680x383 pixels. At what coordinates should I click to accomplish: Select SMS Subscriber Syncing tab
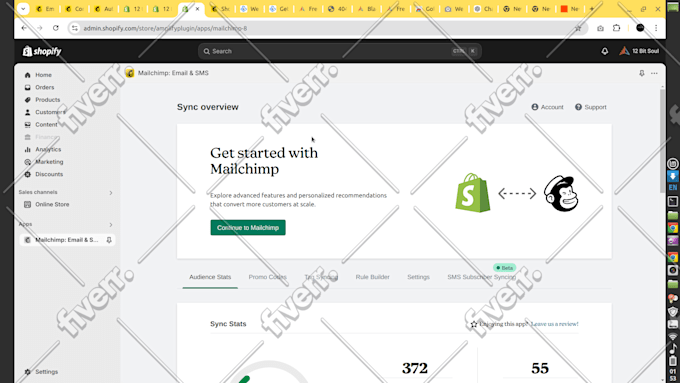tap(481, 277)
